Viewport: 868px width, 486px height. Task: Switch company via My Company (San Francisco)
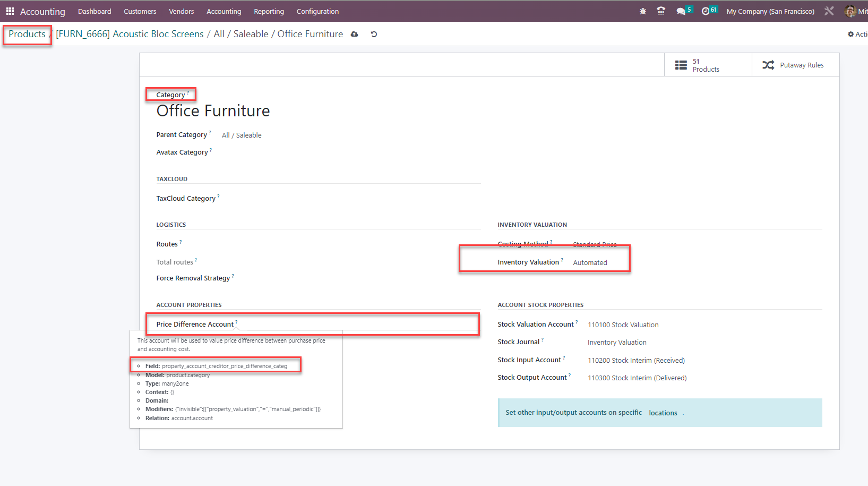click(770, 11)
